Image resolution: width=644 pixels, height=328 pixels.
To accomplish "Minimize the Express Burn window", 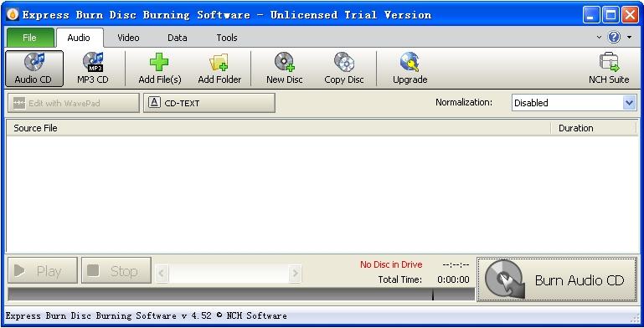I will [591, 15].
